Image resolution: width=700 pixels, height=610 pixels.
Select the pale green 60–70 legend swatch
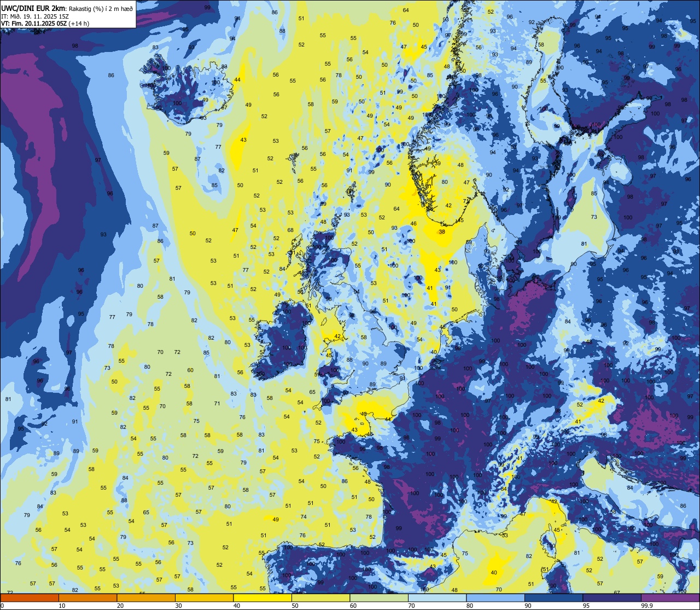[379, 597]
